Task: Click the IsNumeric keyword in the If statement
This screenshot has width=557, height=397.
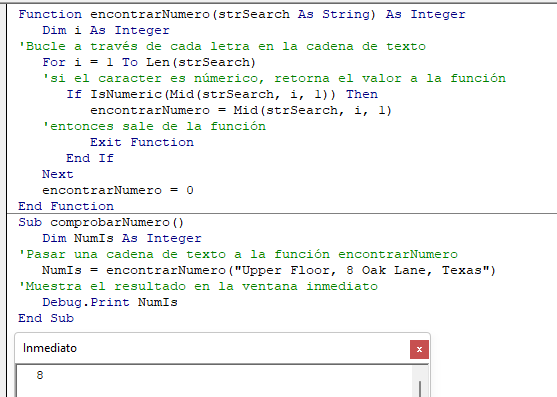Action: (126, 94)
